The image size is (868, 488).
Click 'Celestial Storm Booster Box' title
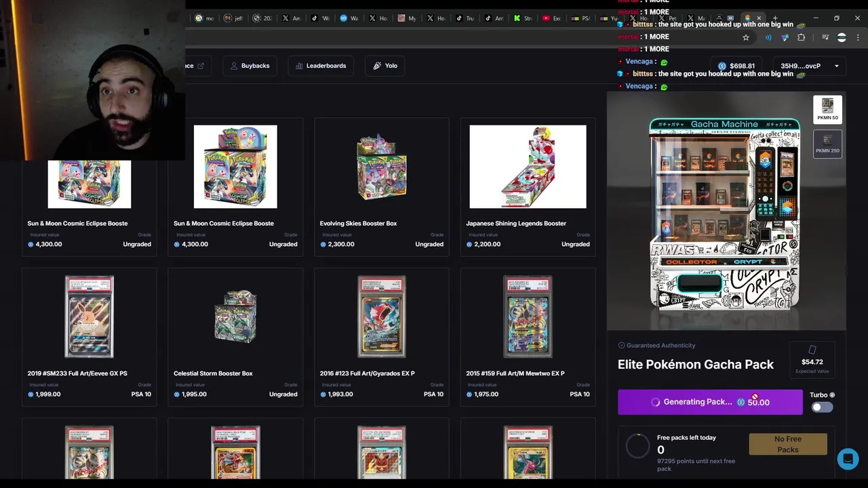[x=213, y=373]
